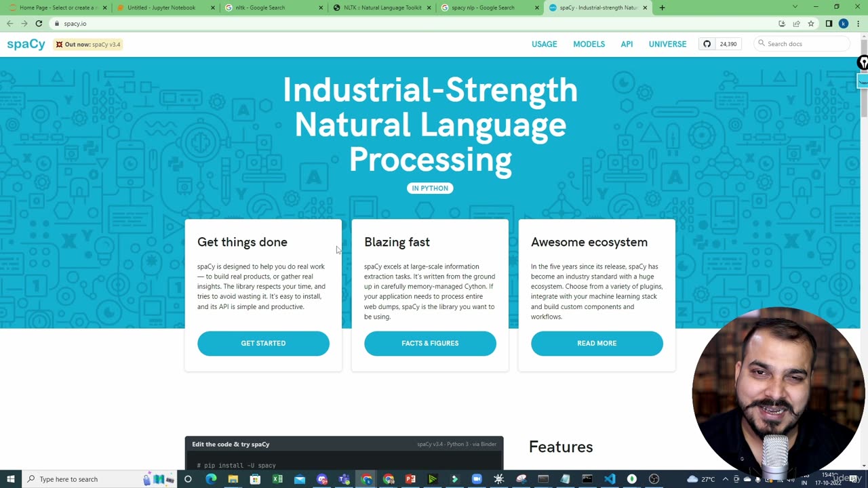
Task: Click the Edit the code & try spaCy title
Action: click(x=231, y=444)
